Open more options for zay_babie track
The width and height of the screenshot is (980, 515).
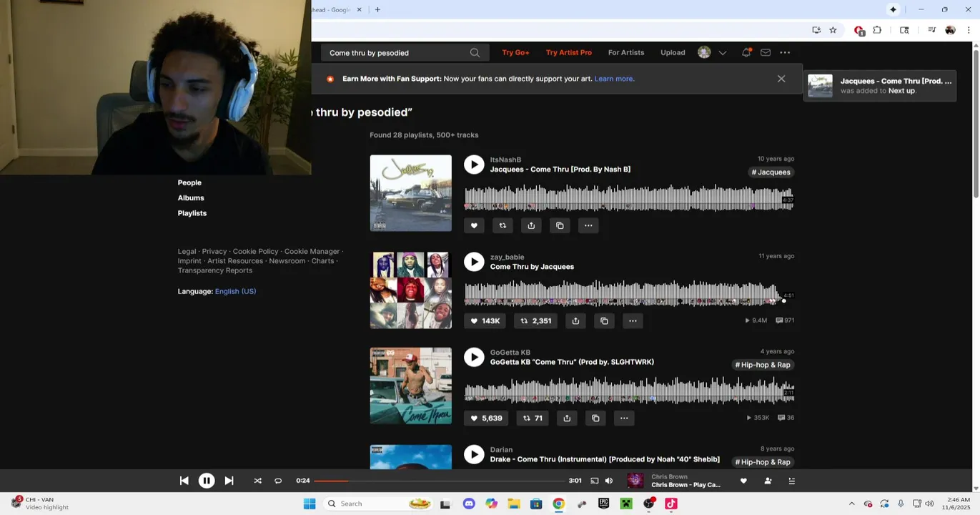[633, 321]
